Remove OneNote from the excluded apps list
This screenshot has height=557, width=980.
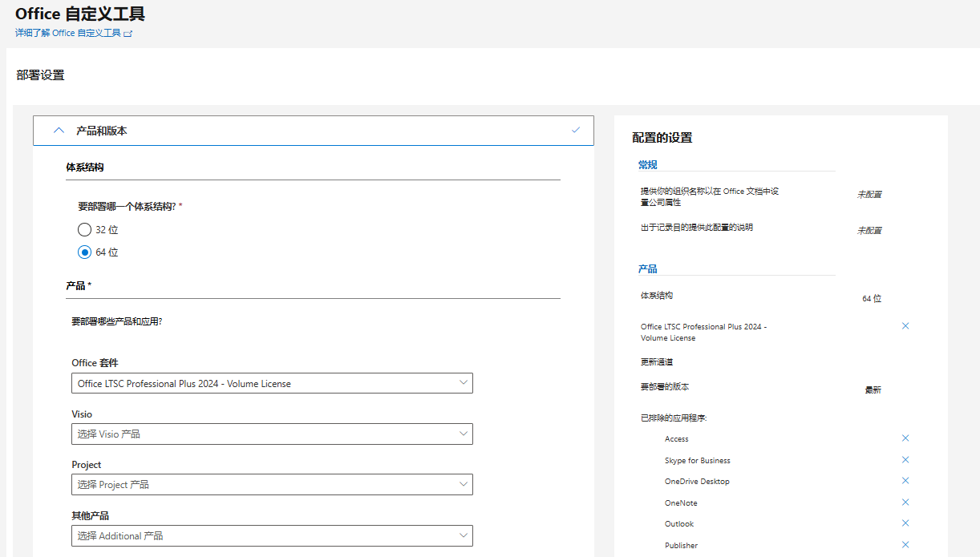coord(905,503)
